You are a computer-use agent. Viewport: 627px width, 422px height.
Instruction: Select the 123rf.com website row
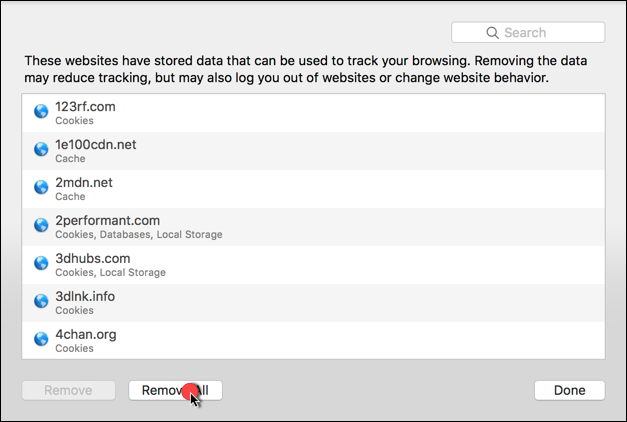tap(314, 113)
